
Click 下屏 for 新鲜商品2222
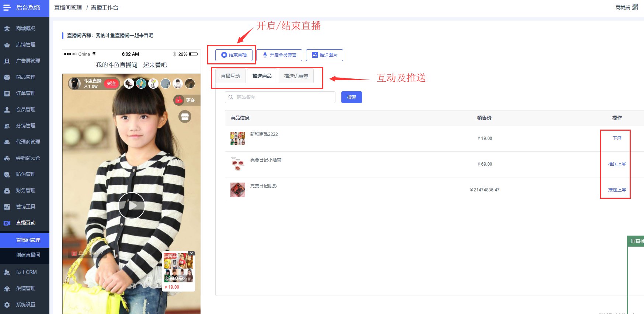coord(617,138)
